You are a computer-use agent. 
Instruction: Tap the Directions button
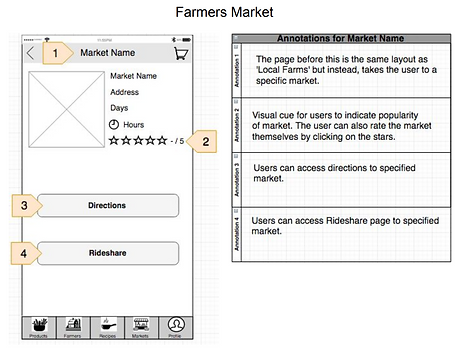108,206
